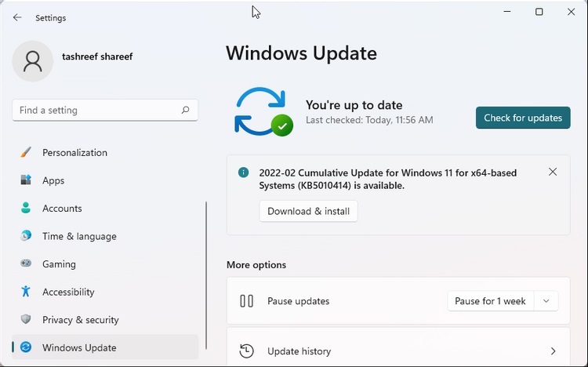Select the Accounts person icon
This screenshot has width=588, height=367.
pos(26,208)
